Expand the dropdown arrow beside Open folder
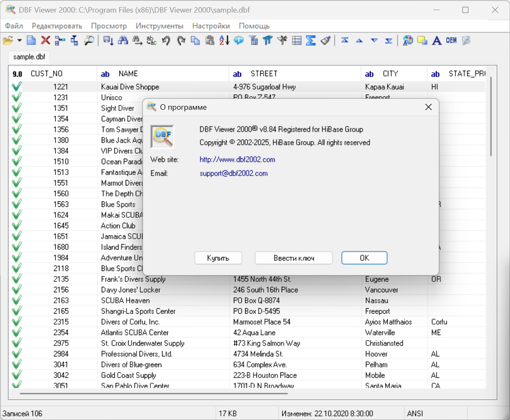The image size is (510, 420). click(20, 40)
